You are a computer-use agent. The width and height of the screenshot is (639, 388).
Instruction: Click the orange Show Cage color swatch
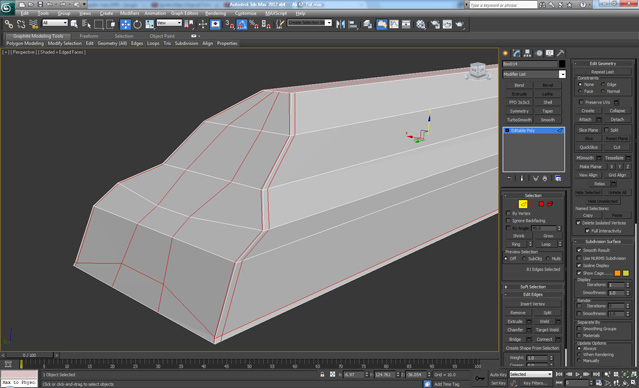[617, 273]
